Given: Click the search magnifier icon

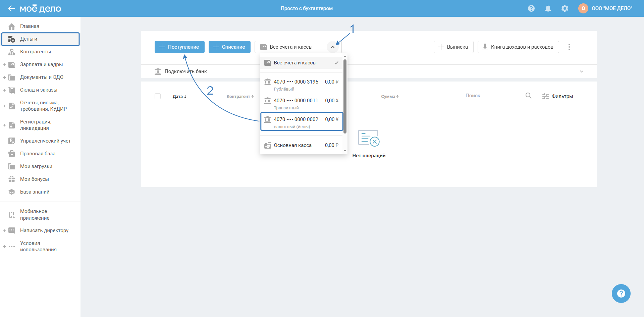Looking at the screenshot, I should (529, 96).
